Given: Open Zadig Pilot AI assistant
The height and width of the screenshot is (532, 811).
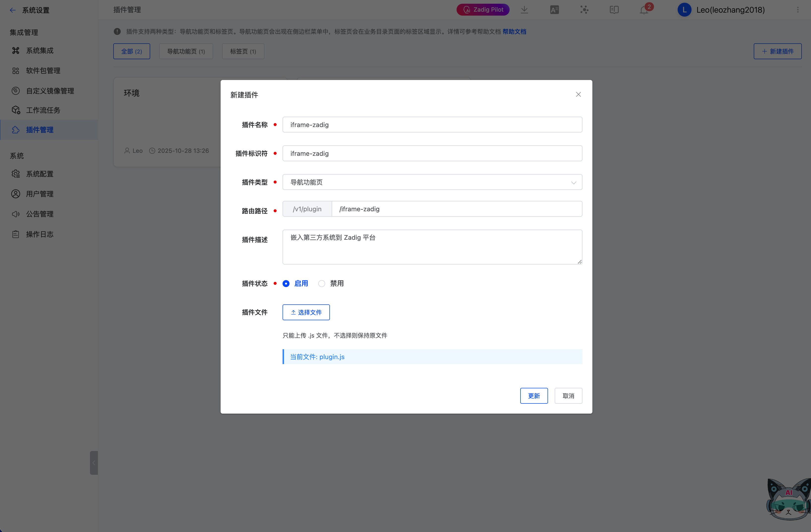Looking at the screenshot, I should pos(483,10).
